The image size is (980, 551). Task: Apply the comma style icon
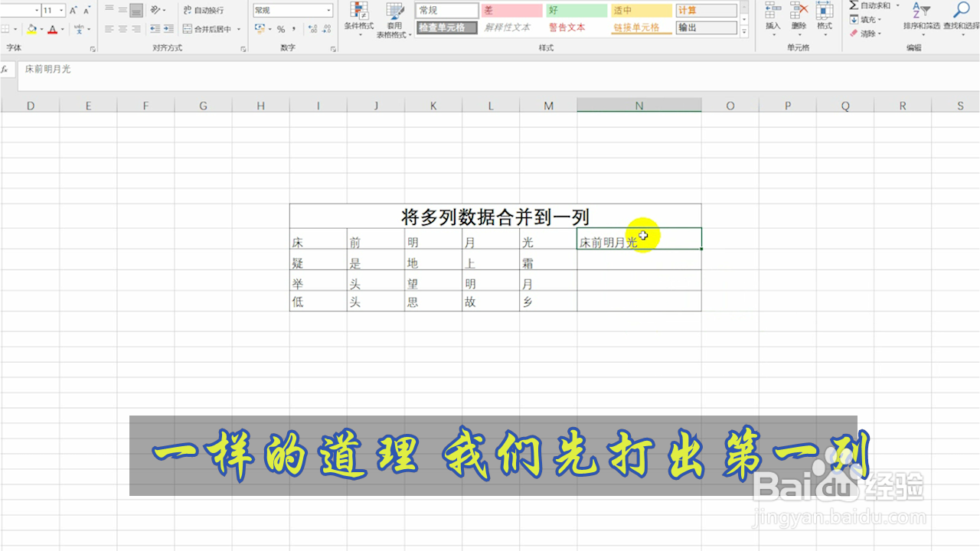click(x=294, y=29)
